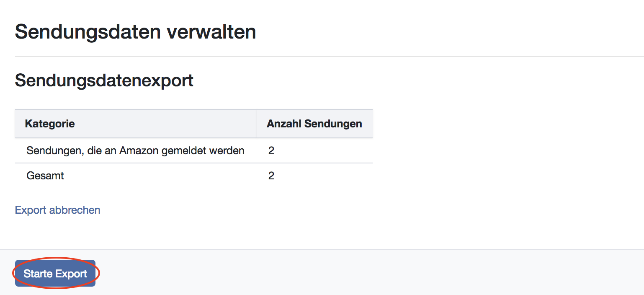Click the count 2 in Amazon row
This screenshot has height=295, width=644.
(x=271, y=150)
